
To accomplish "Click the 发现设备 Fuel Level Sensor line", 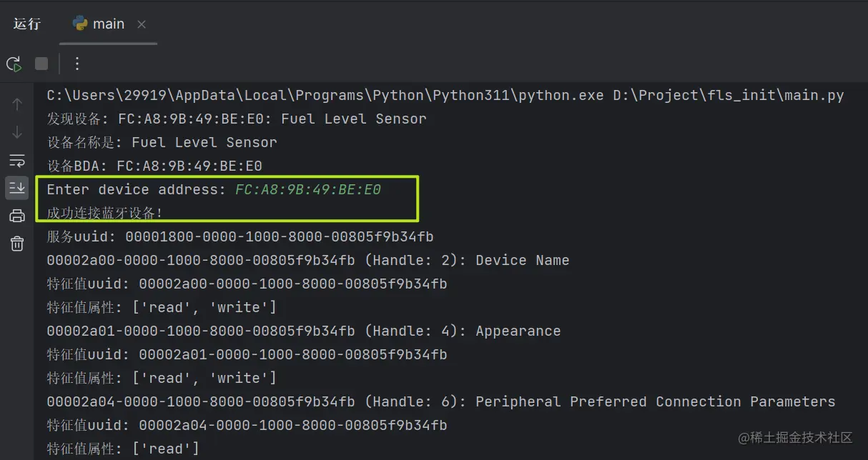I will click(x=236, y=119).
